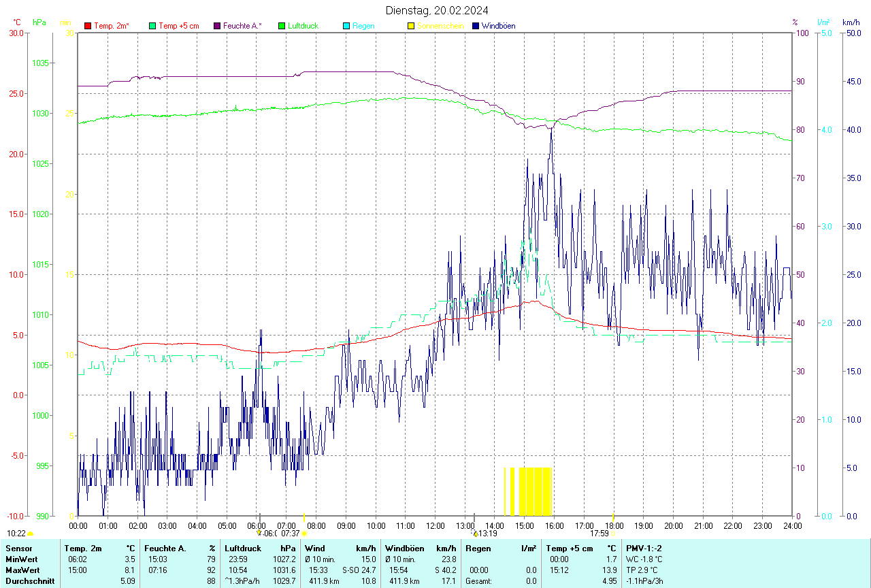Click the green Temp +5 cm legend swatch
Image resolution: width=871 pixels, height=588 pixels.
152,26
